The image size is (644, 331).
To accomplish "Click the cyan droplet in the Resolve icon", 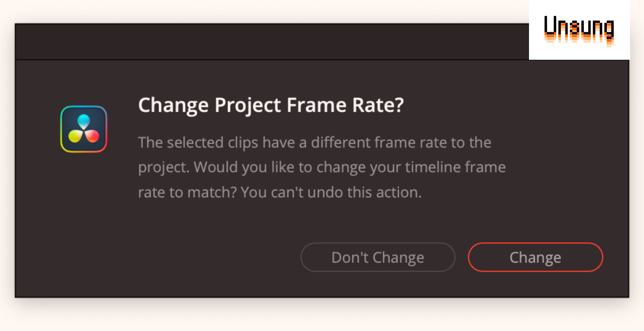I will coord(83,121).
